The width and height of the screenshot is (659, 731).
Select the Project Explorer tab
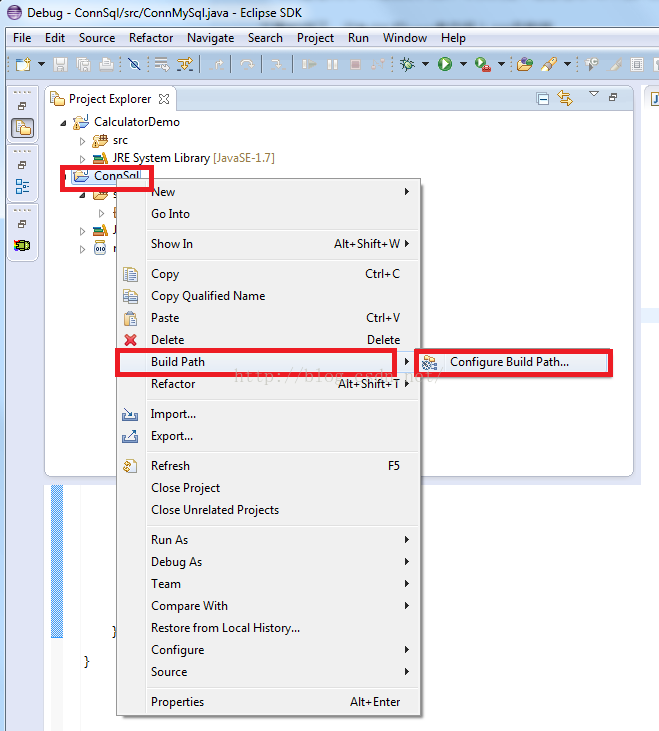point(110,99)
